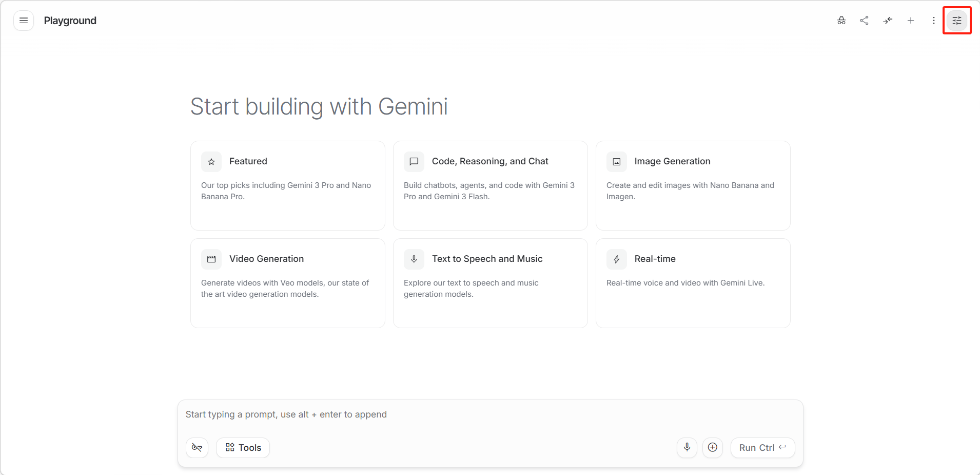The width and height of the screenshot is (980, 475).
Task: Click the Playground page title
Action: click(70, 21)
